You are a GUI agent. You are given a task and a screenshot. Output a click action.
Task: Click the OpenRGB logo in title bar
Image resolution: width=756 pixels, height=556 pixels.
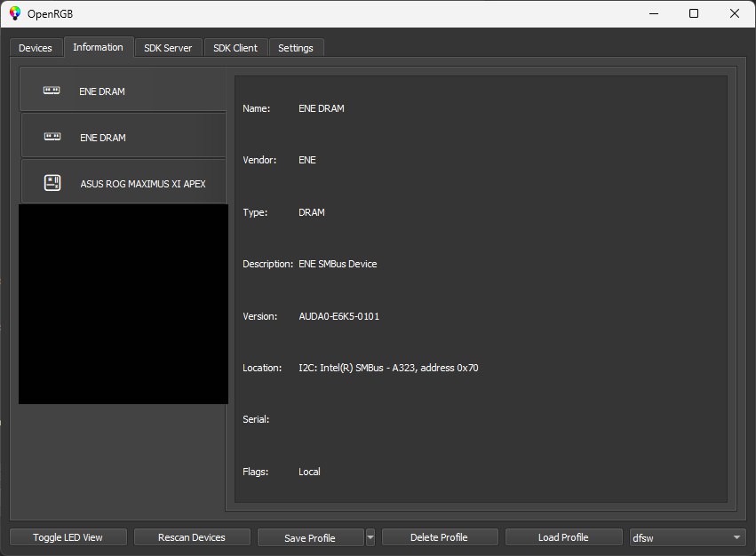[x=15, y=13]
